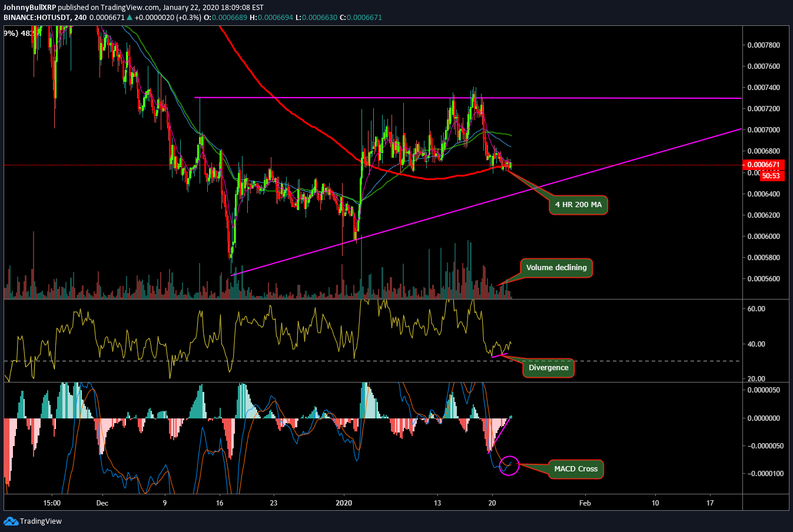Open the TradingView wordmark link
The height and width of the screenshot is (532, 793).
coord(41,521)
